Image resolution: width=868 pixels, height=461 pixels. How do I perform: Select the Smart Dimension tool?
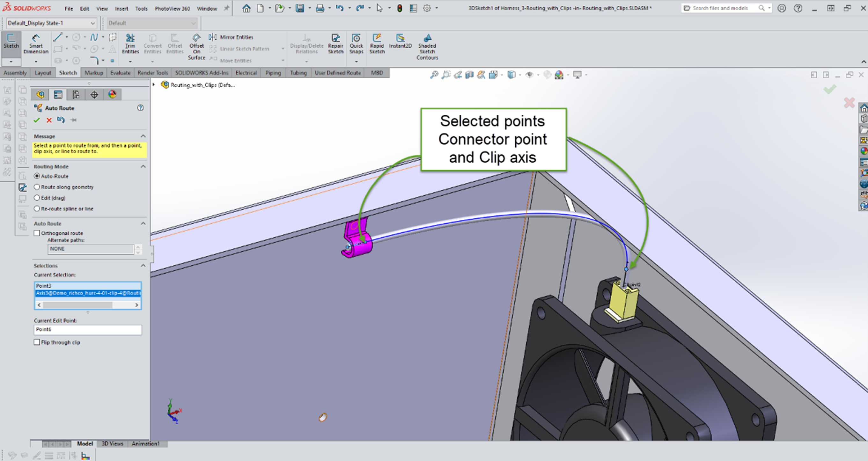coord(36,44)
